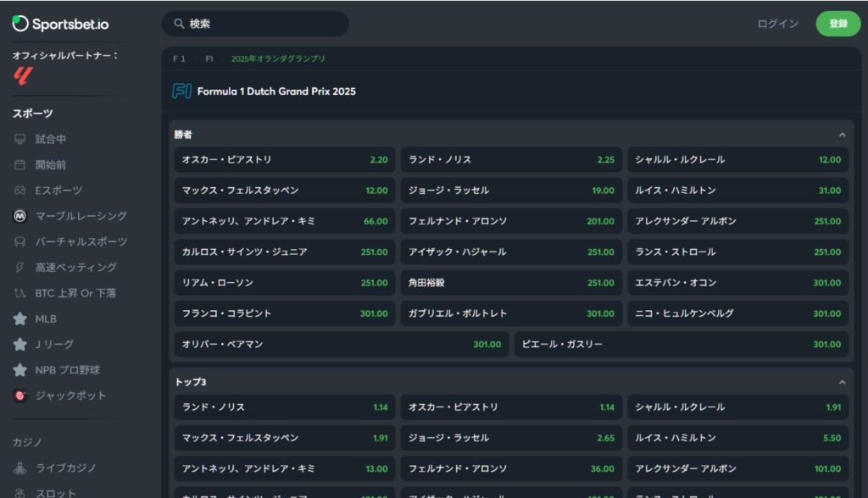Select シャルル・ルクレール top 3 odds 1.91

point(738,407)
